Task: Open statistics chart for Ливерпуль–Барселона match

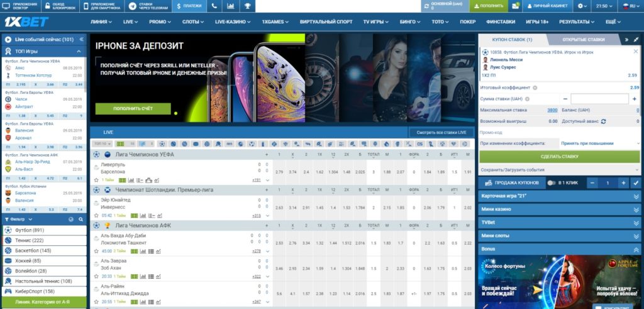Action: (131, 180)
